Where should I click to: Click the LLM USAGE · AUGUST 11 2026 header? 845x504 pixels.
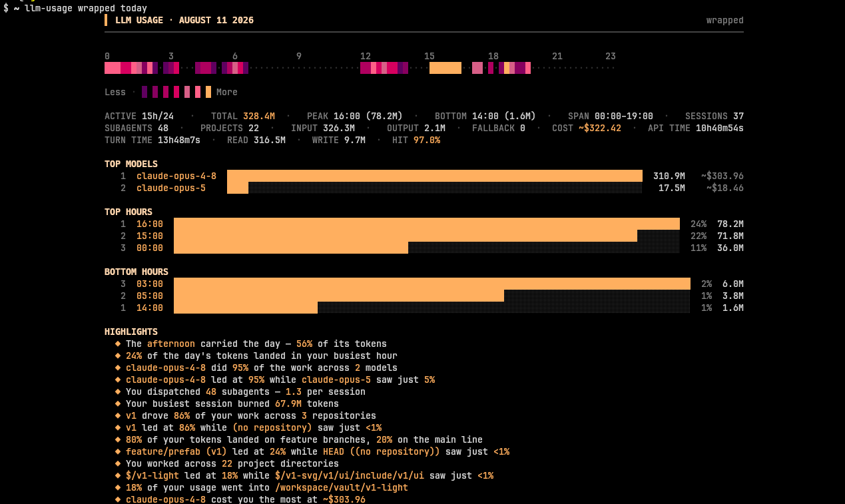(184, 20)
